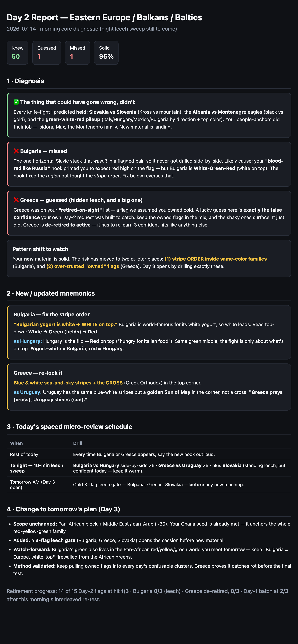The width and height of the screenshot is (298, 644).
Task: Click the Solid 96% stat card
Action: click(106, 53)
